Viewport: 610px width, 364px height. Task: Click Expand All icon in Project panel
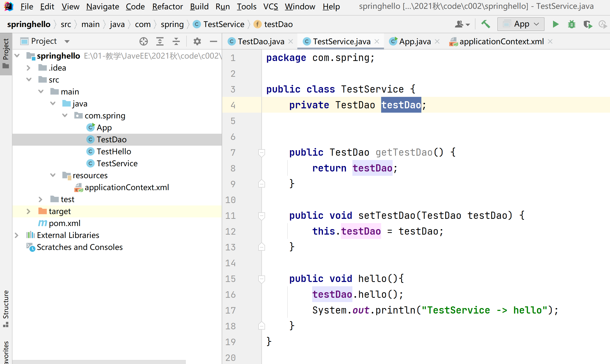point(160,41)
